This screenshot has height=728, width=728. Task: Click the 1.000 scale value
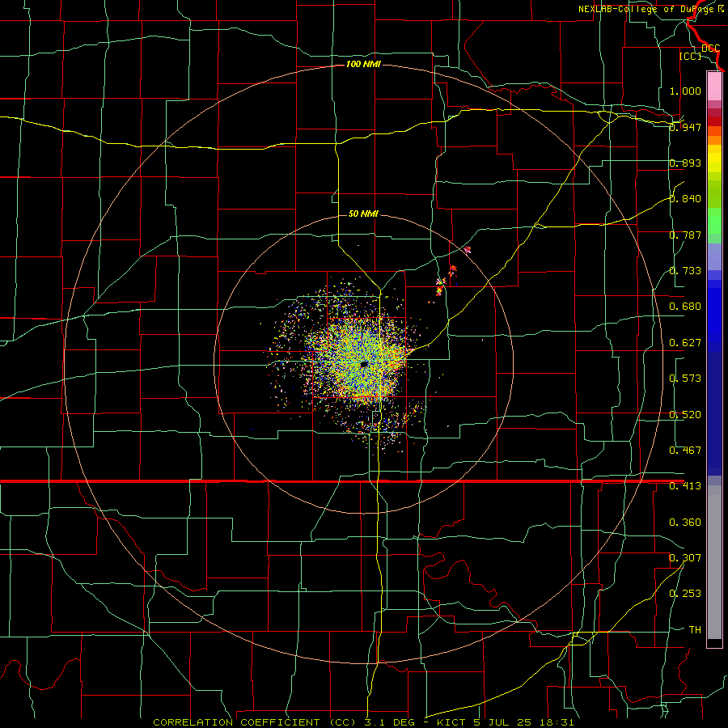coord(685,91)
